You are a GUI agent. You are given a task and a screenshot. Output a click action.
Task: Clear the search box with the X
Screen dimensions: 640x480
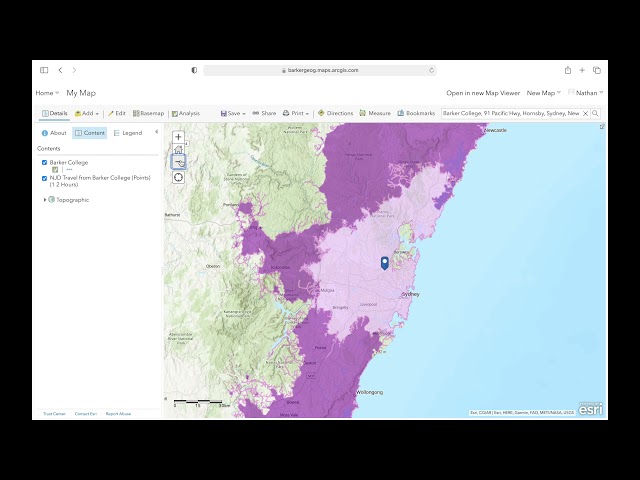(x=585, y=113)
